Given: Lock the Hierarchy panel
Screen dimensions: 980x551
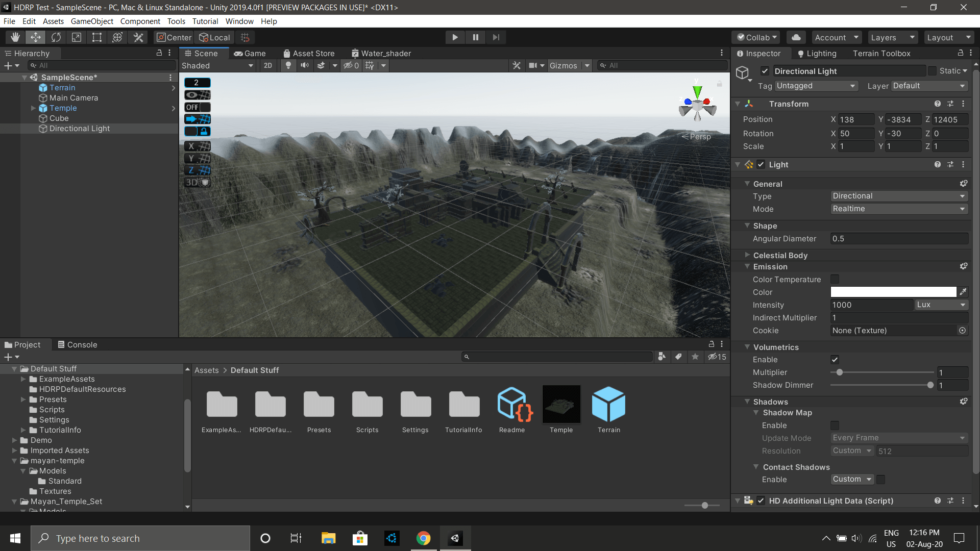Looking at the screenshot, I should click(x=159, y=53).
